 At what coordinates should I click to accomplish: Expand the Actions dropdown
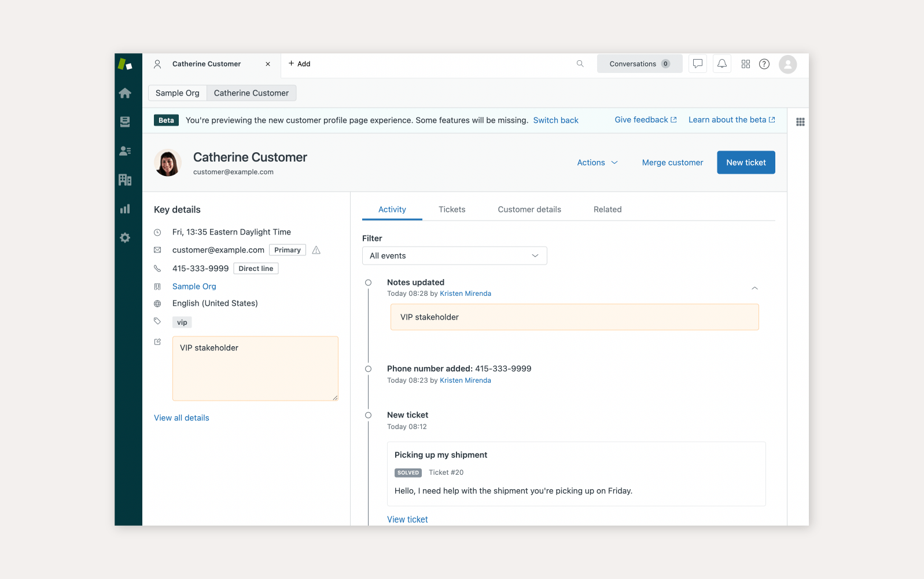(597, 163)
